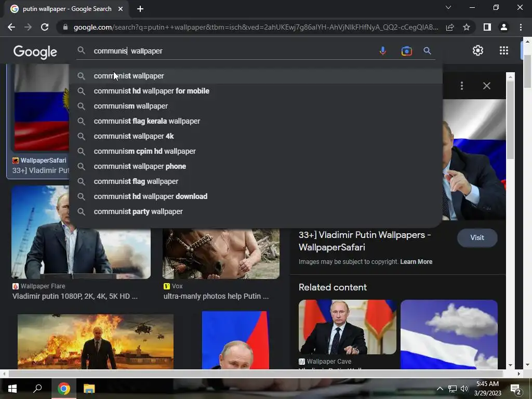
Task: Reload the page with the refresh icon
Action: click(45, 27)
